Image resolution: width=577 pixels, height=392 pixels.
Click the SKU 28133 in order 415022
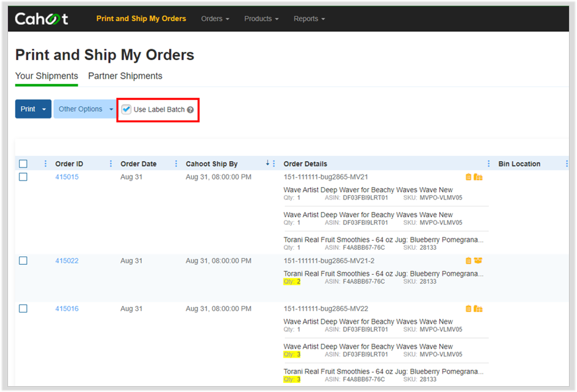[420, 282]
